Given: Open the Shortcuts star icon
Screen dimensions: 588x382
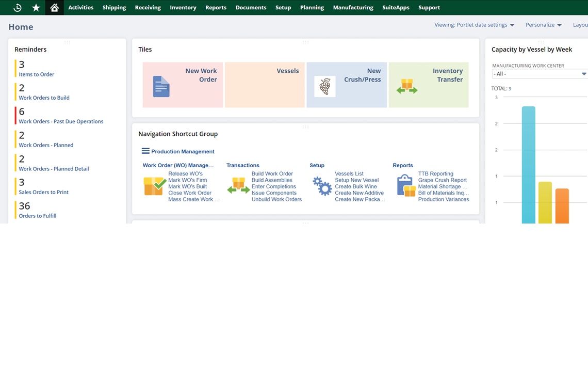Looking at the screenshot, I should [x=36, y=8].
